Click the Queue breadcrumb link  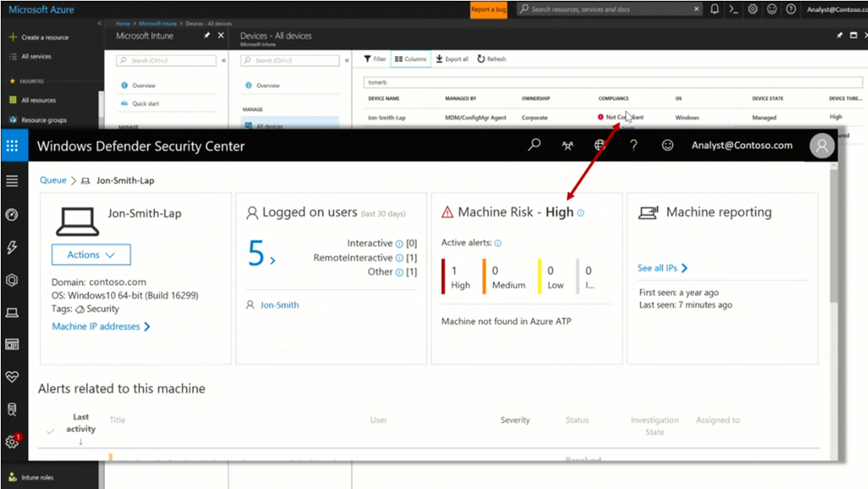[x=53, y=181]
